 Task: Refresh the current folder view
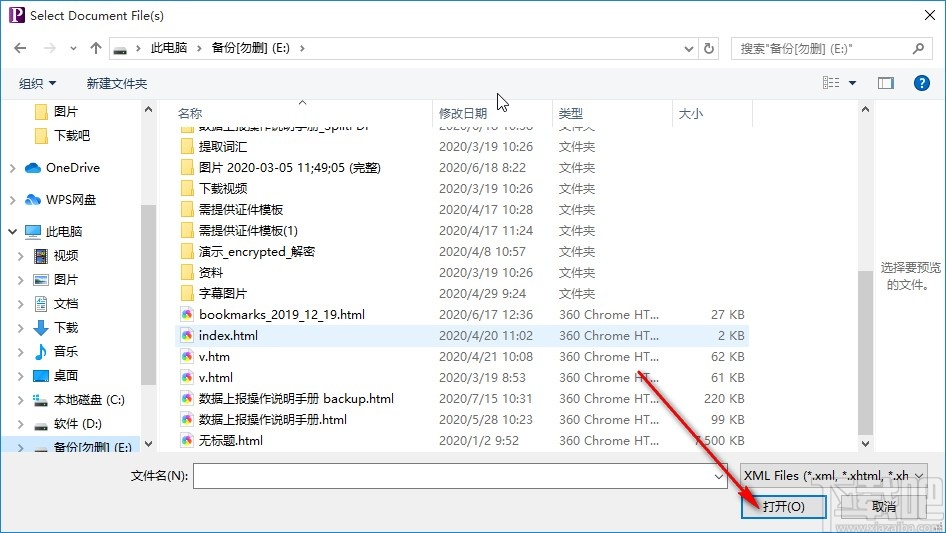709,48
